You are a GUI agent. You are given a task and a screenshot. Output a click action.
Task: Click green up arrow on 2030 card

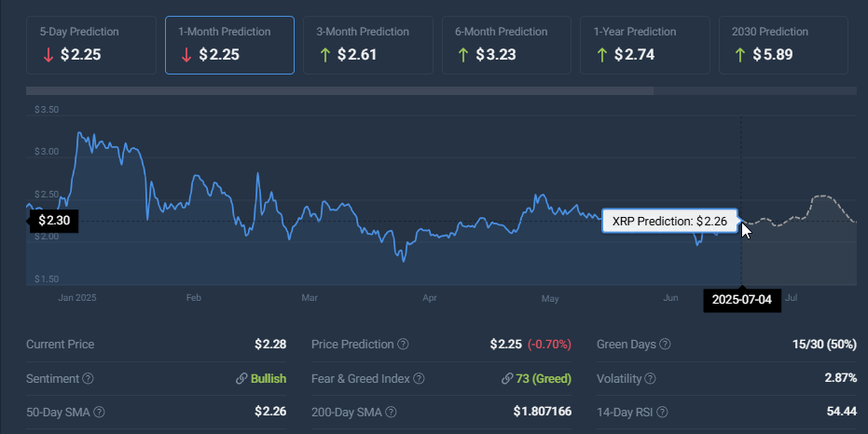tap(740, 55)
